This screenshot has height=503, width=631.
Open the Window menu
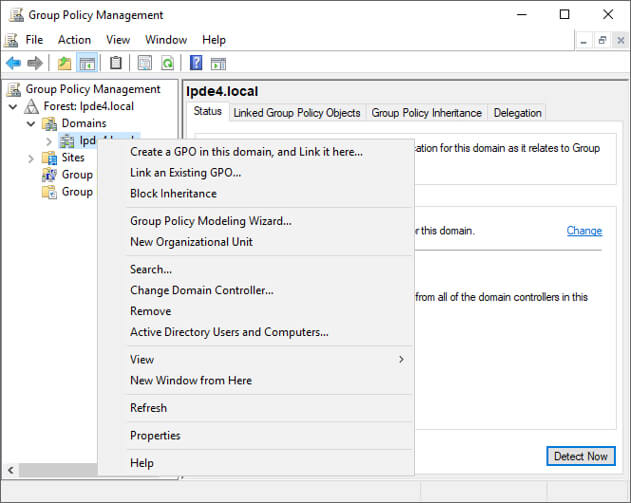(x=166, y=40)
